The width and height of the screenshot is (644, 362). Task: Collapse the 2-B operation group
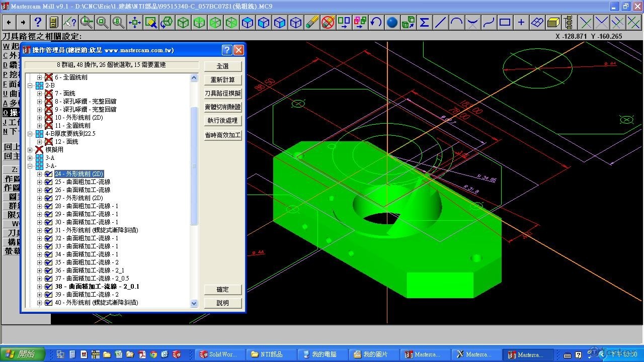tap(30, 85)
